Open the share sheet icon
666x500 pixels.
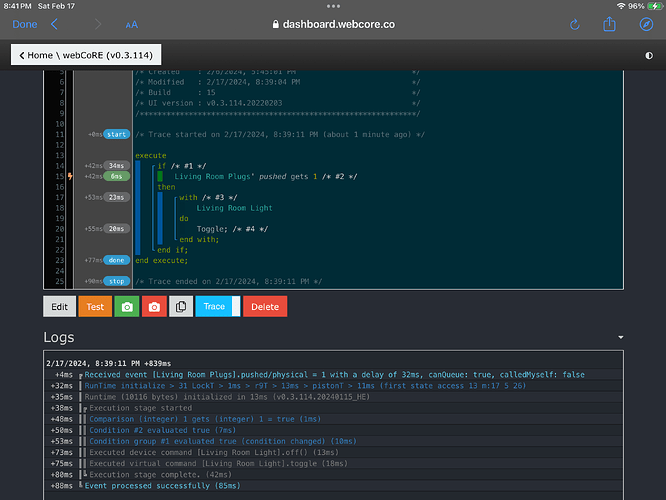coord(610,24)
